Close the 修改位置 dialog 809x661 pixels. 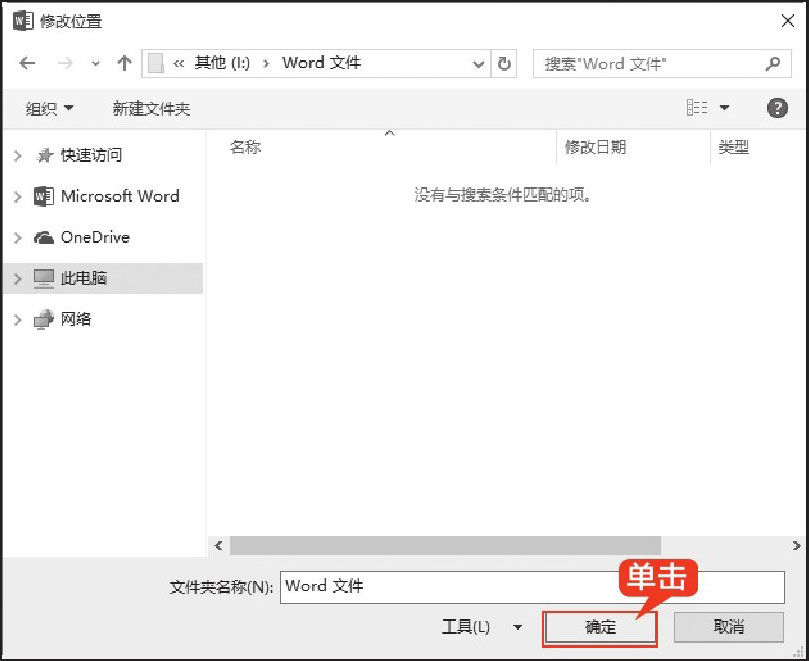point(787,21)
